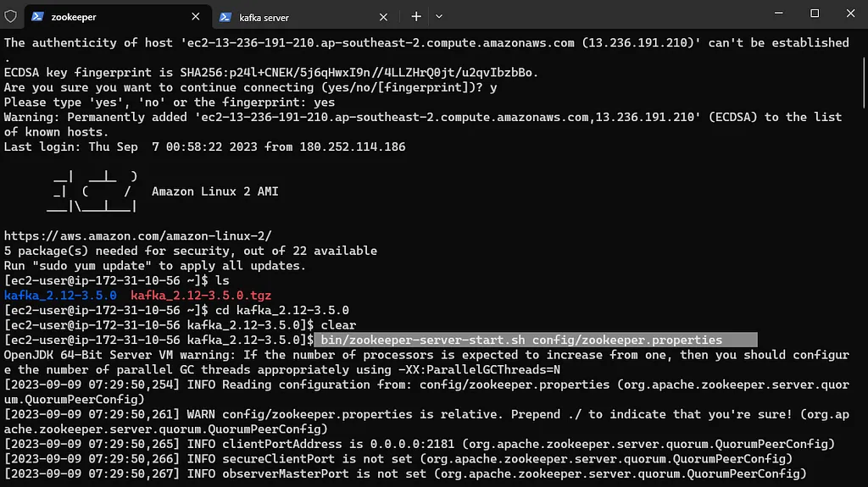The image size is (868, 487).
Task: Click the blue kafka_2.12-3.5.0 directory name
Action: pyautogui.click(x=60, y=296)
